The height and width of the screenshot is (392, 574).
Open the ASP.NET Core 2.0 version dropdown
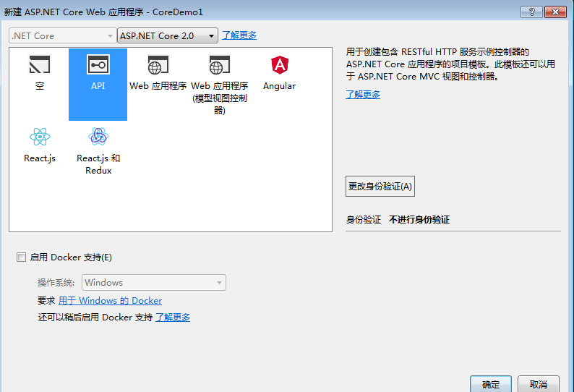tap(168, 36)
